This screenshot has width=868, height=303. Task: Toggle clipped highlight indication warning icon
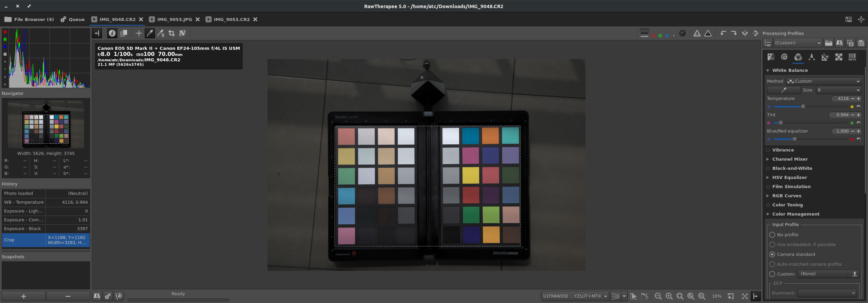coord(708,33)
